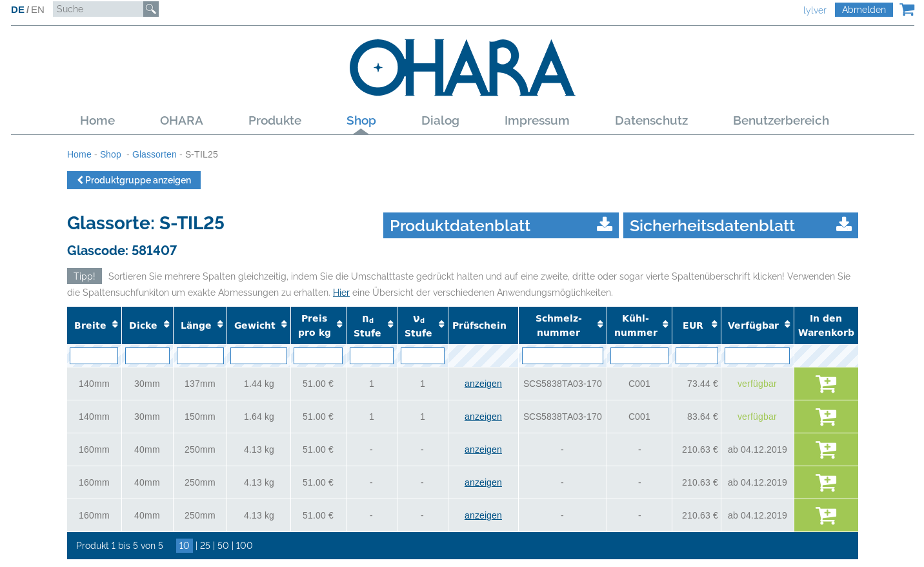Focus the Suche search field
The width and height of the screenshot is (924, 567).
click(98, 9)
